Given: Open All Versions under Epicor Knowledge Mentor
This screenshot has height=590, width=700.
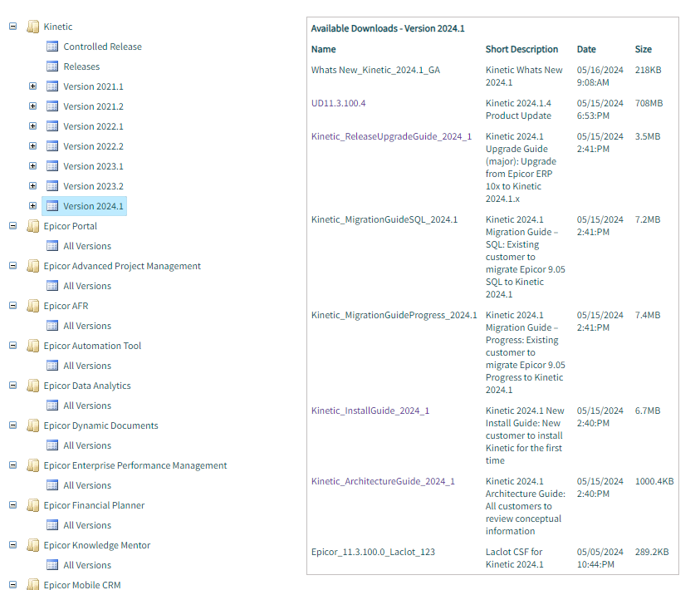Looking at the screenshot, I should pyautogui.click(x=87, y=565).
